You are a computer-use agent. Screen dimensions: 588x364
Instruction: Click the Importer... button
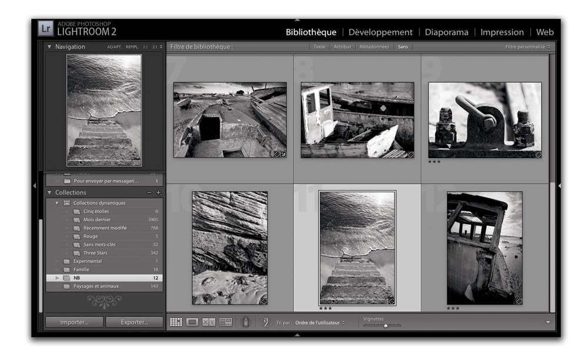[x=74, y=322]
